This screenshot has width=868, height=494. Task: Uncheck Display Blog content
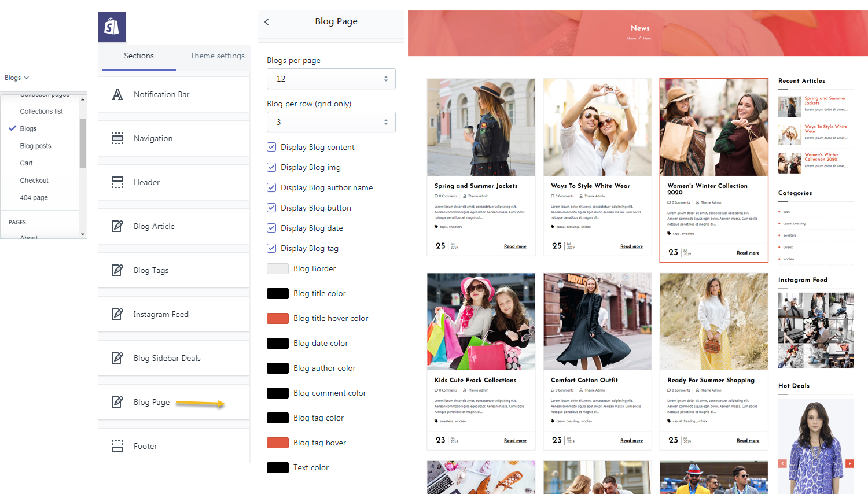[271, 147]
